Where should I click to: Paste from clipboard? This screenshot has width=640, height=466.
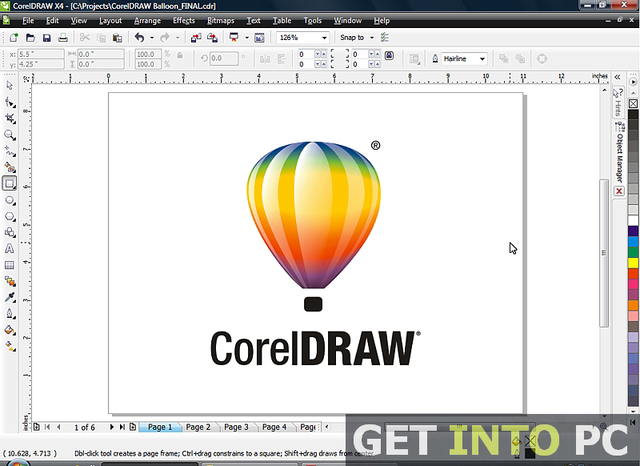(118, 38)
